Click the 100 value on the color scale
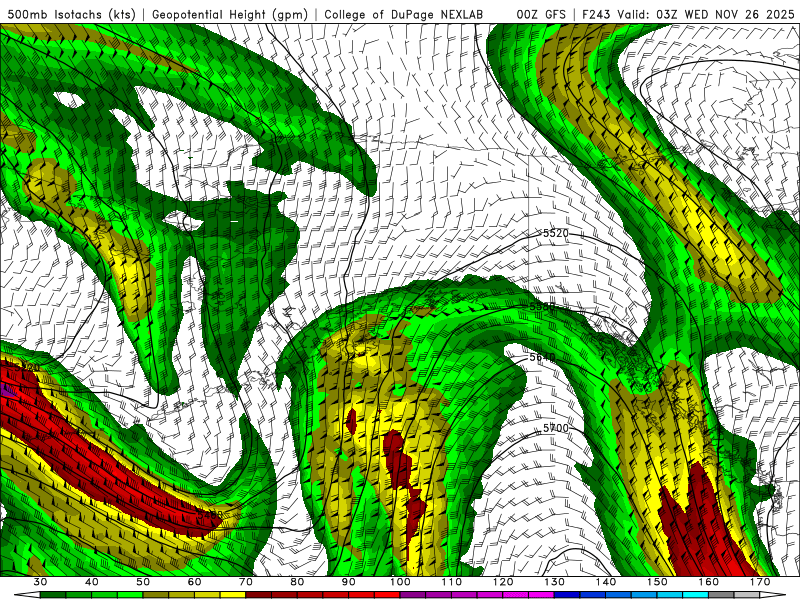The height and width of the screenshot is (600, 800). point(401,582)
